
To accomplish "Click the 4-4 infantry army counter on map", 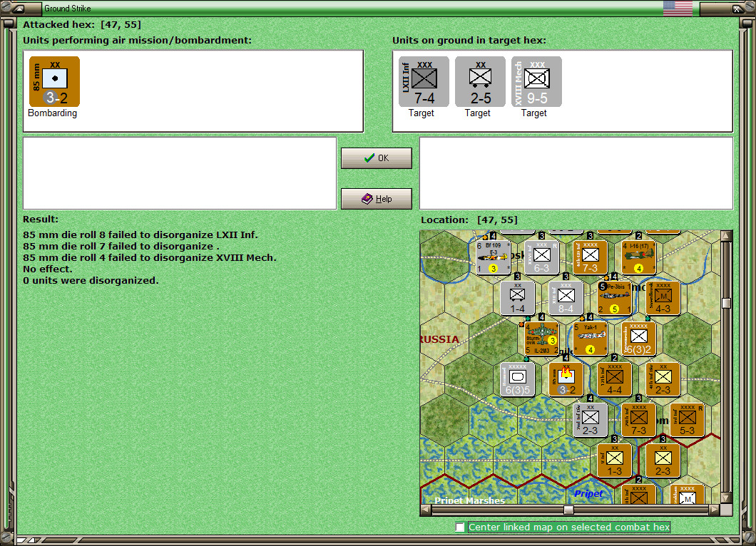I will tap(614, 378).
